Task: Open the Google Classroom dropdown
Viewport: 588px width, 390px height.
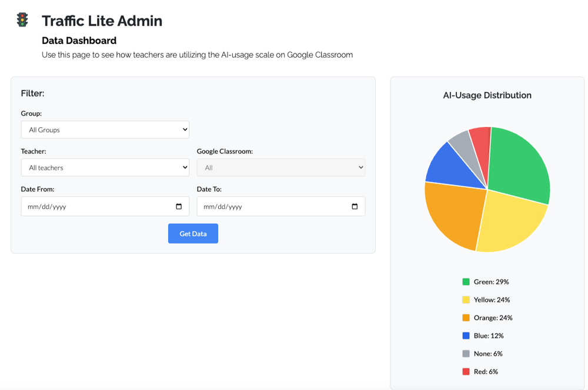Action: tap(281, 167)
